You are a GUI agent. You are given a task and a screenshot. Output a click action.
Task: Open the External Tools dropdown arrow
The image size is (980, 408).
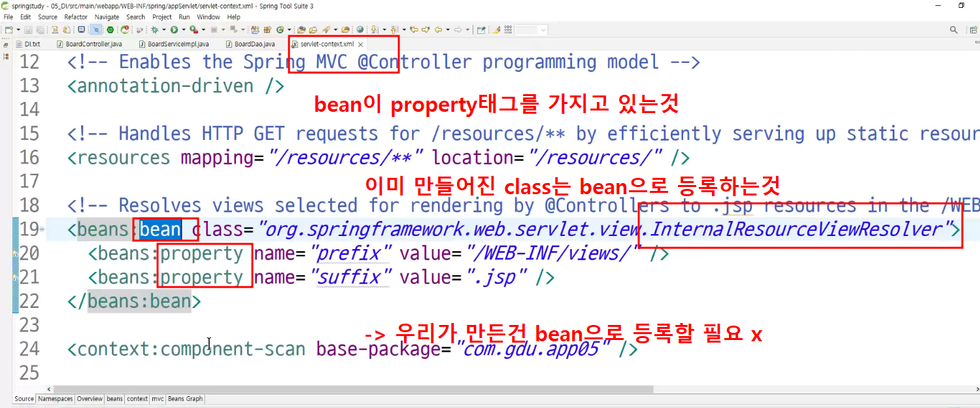tap(203, 29)
